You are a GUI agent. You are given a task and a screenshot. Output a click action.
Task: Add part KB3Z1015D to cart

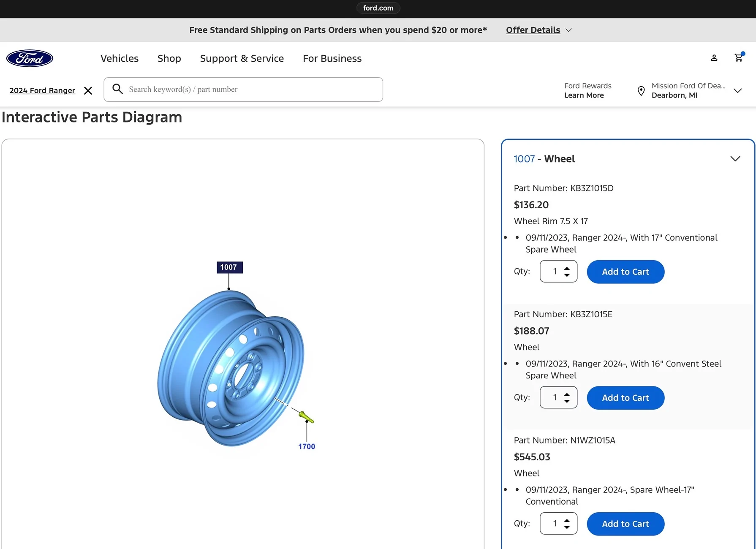625,272
